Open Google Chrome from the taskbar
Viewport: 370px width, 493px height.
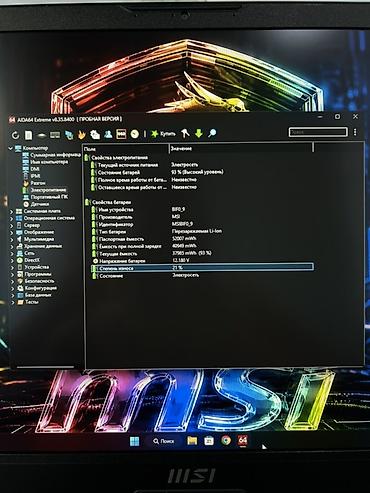click(x=226, y=440)
